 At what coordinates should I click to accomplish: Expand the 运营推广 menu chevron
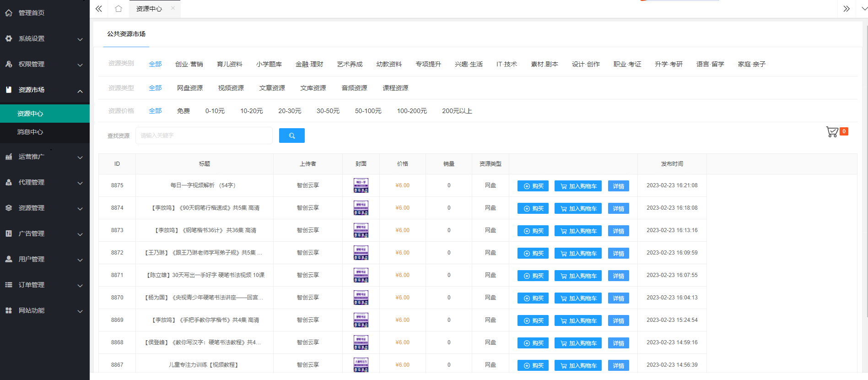click(x=80, y=157)
